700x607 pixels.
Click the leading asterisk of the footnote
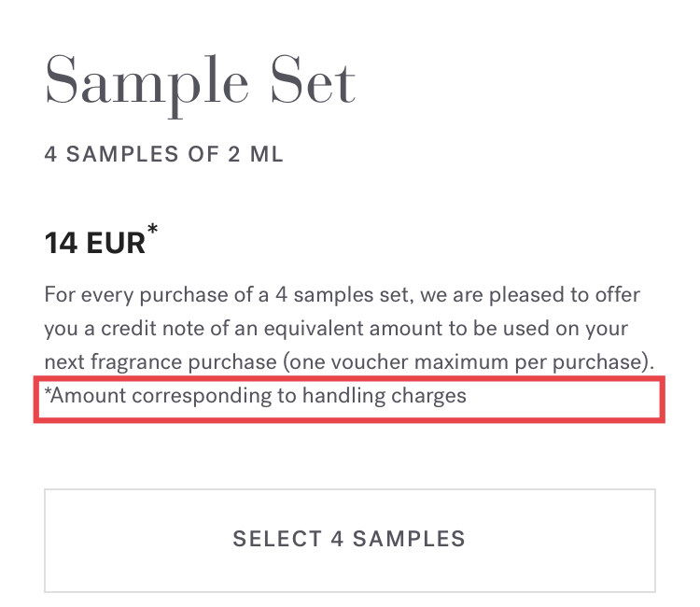click(x=48, y=391)
